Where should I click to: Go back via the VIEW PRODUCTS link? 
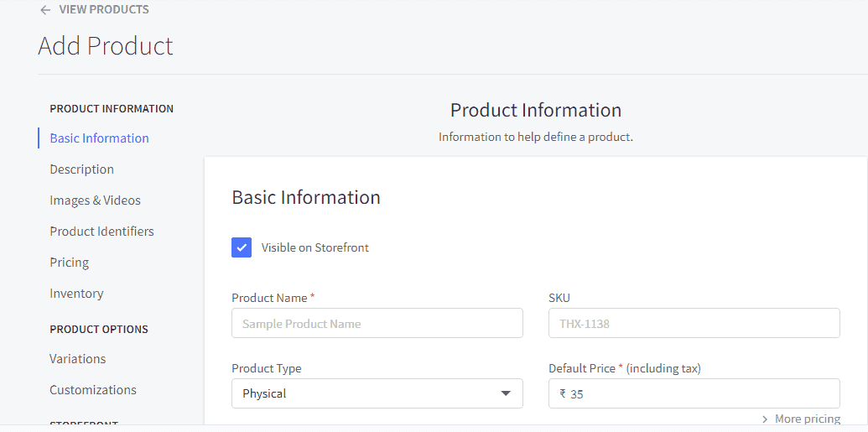point(103,10)
